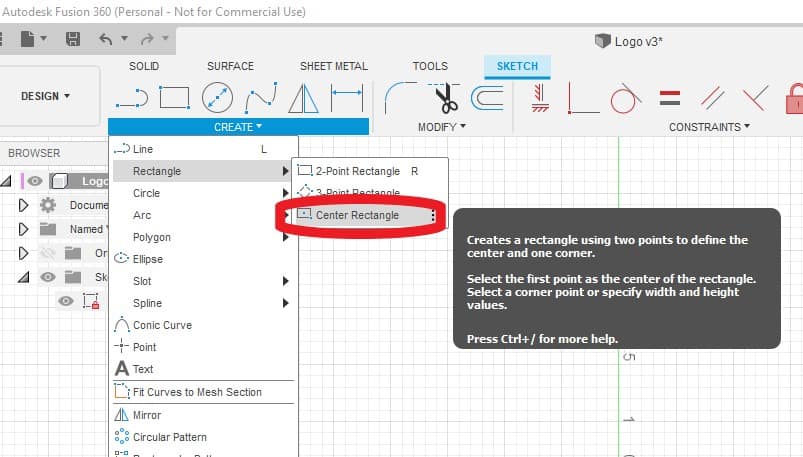Open the CREATE dropdown menu
This screenshot has height=457, width=803.
pos(238,127)
